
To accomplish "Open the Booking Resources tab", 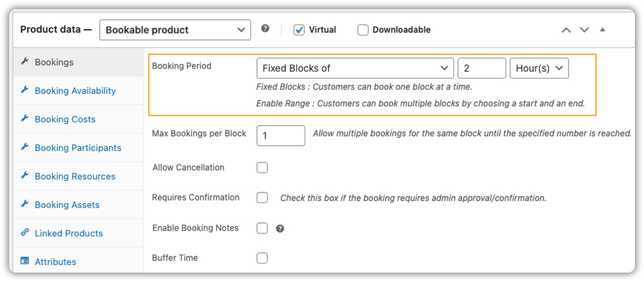I will coord(79,176).
